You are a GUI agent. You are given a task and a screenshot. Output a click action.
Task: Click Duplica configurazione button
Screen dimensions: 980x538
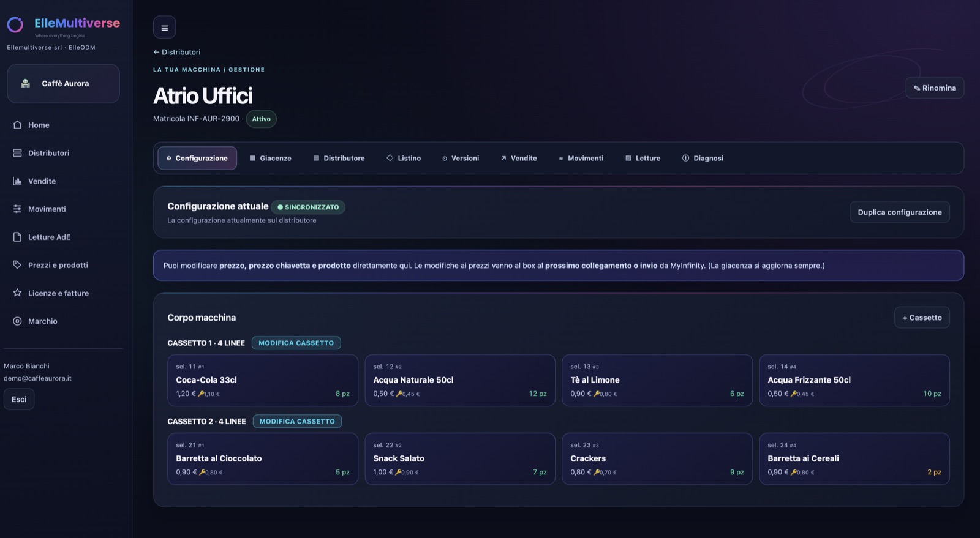[x=900, y=212]
